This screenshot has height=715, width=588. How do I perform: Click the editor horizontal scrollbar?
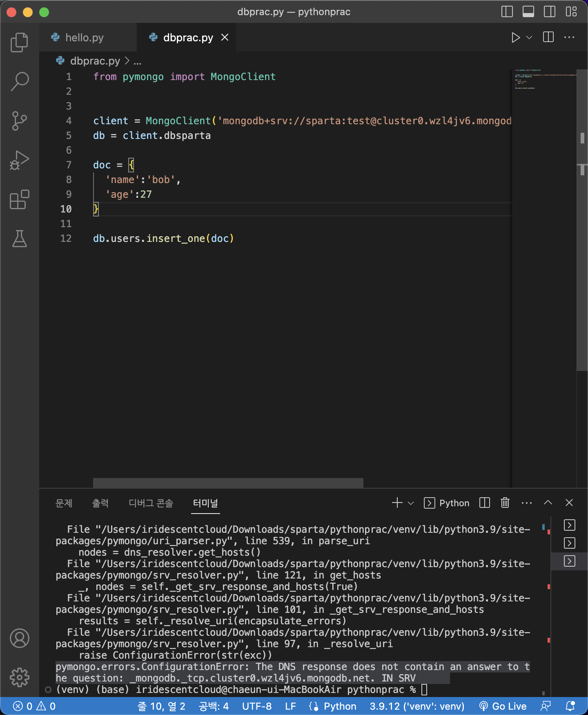point(228,483)
